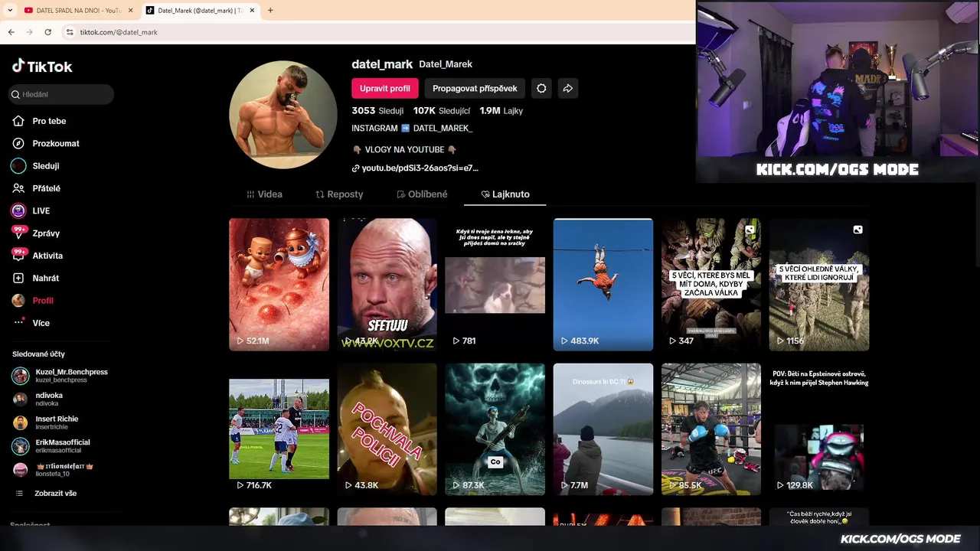Viewport: 980px width, 551px height.
Task: Switch to Reposty tab
Action: coord(339,194)
